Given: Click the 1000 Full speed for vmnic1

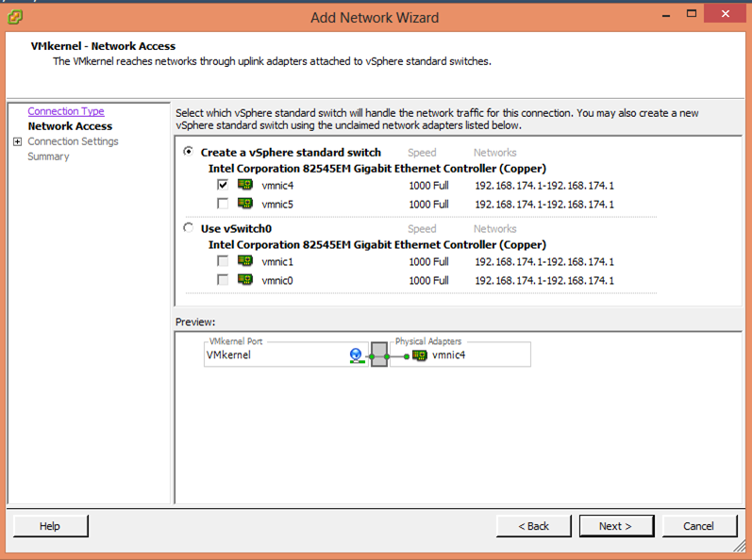Looking at the screenshot, I should pyautogui.click(x=428, y=261).
